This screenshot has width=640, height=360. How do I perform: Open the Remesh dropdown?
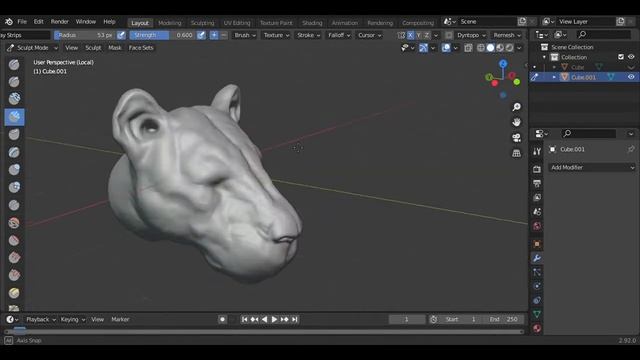click(507, 35)
